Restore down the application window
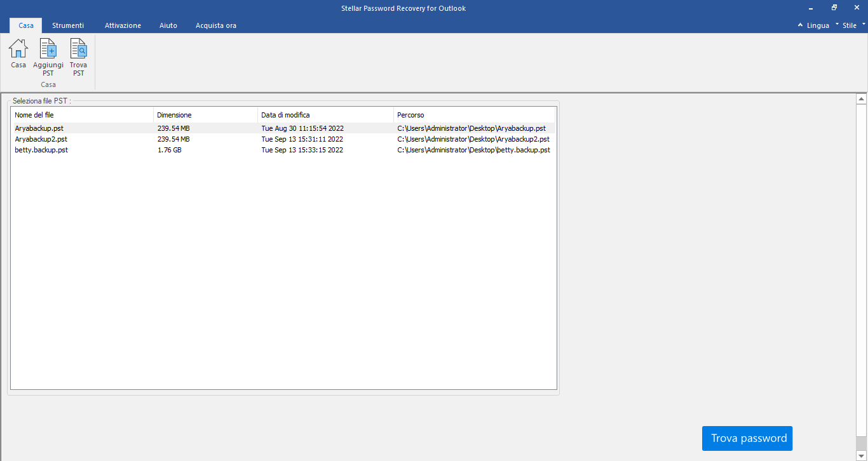The image size is (868, 461). (834, 8)
